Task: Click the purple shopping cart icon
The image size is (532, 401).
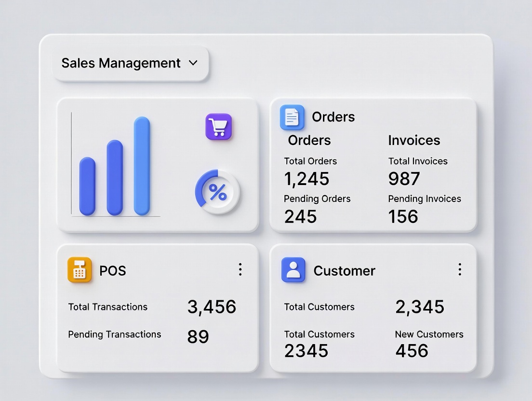Action: click(219, 127)
